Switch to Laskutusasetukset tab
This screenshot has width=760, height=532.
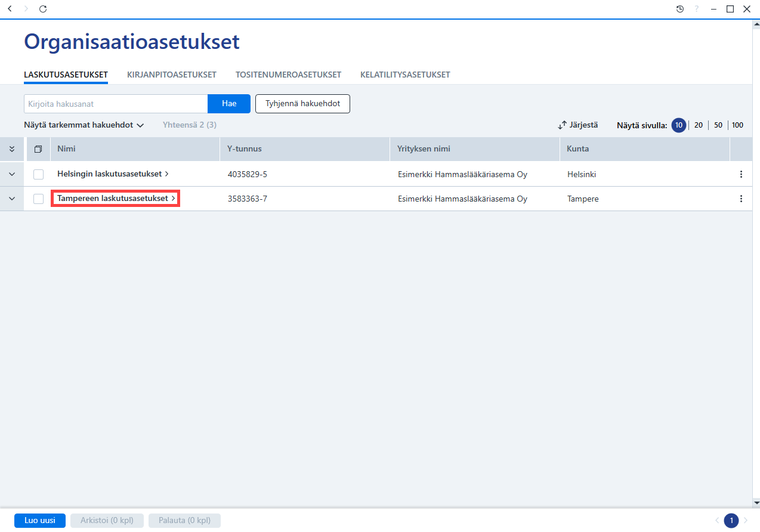pos(66,75)
